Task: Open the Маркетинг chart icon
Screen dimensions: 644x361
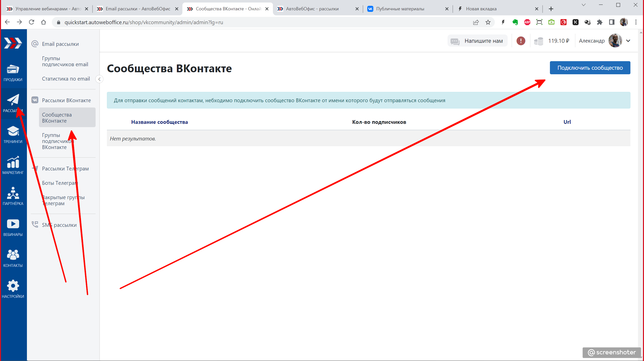Action: 13,162
